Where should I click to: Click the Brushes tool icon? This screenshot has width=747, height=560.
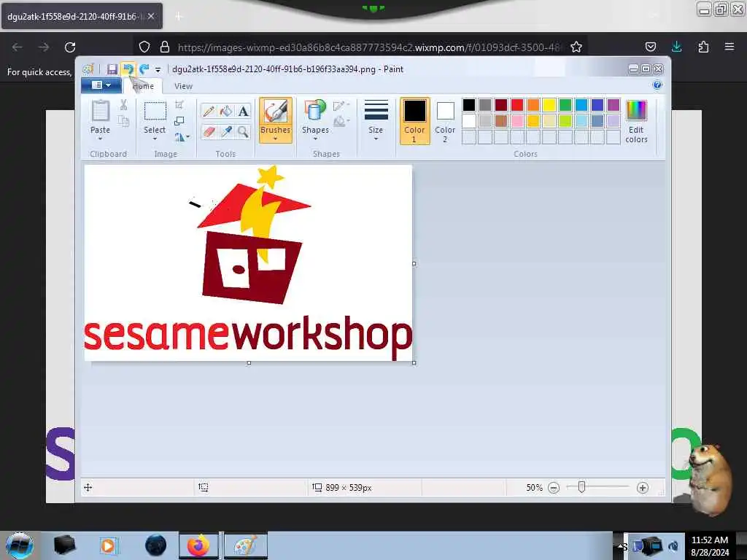click(276, 112)
